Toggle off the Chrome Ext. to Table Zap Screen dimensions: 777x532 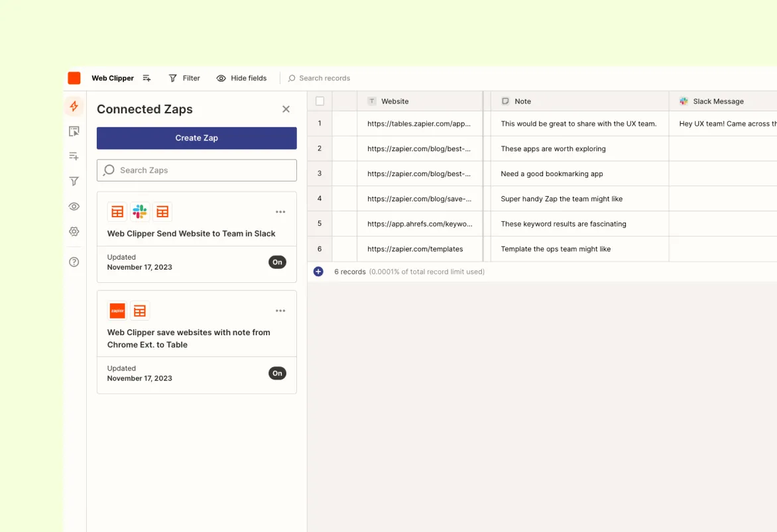[x=277, y=373]
